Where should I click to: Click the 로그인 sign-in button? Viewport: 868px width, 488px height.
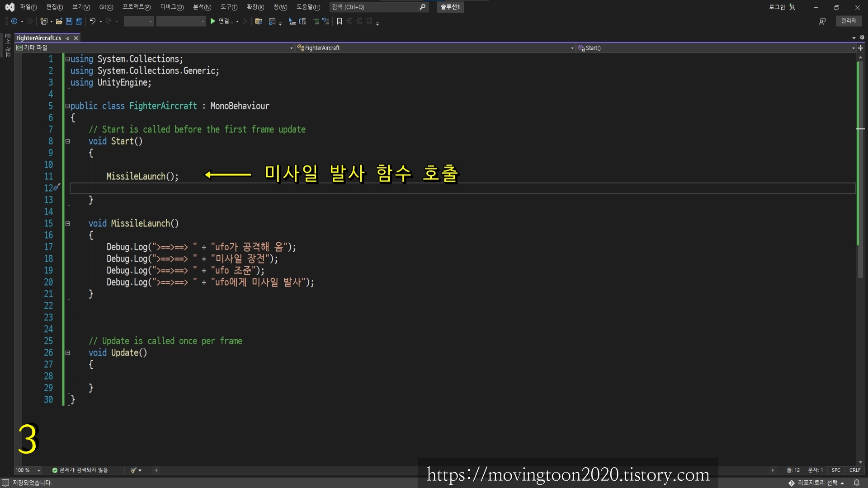coord(777,7)
